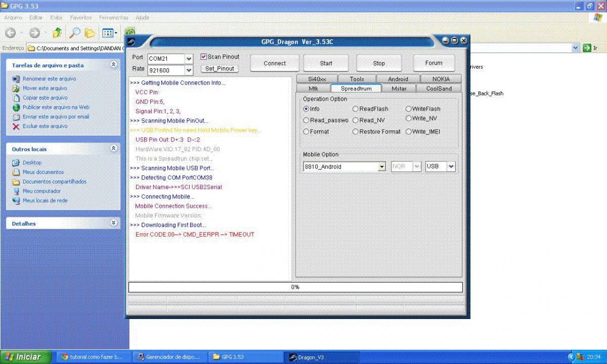Switch to the Mstar tab
This screenshot has height=364, width=607.
point(399,88)
